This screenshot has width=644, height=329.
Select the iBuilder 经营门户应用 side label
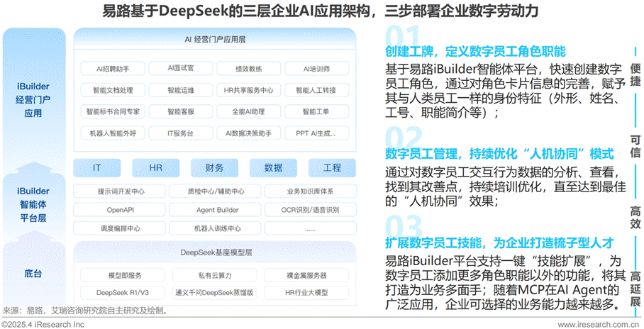(33, 100)
